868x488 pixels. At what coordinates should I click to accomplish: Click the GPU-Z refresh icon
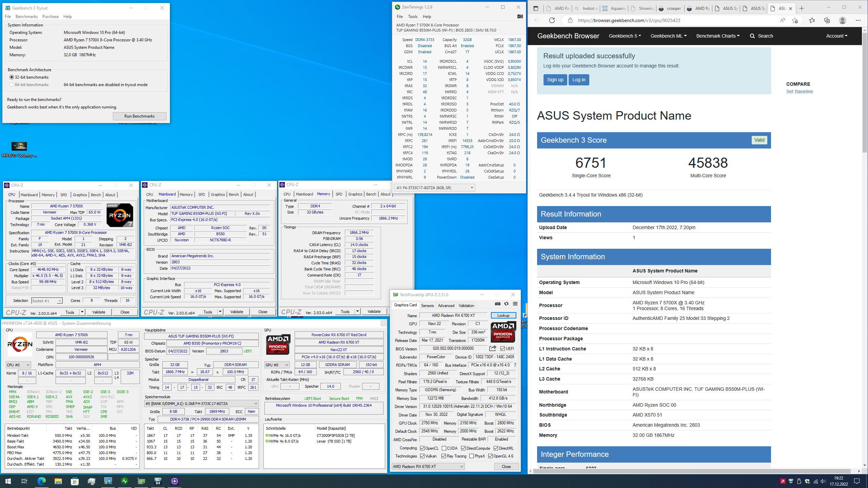click(x=506, y=304)
